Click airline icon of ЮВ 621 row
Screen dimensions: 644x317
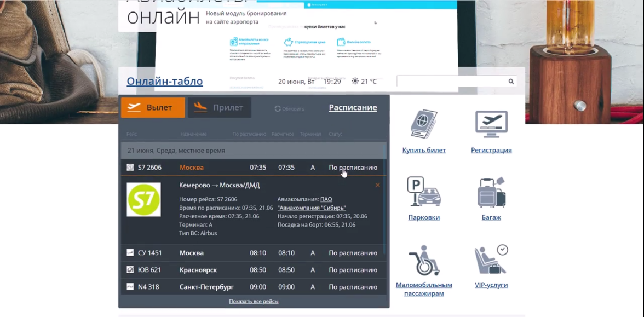130,270
